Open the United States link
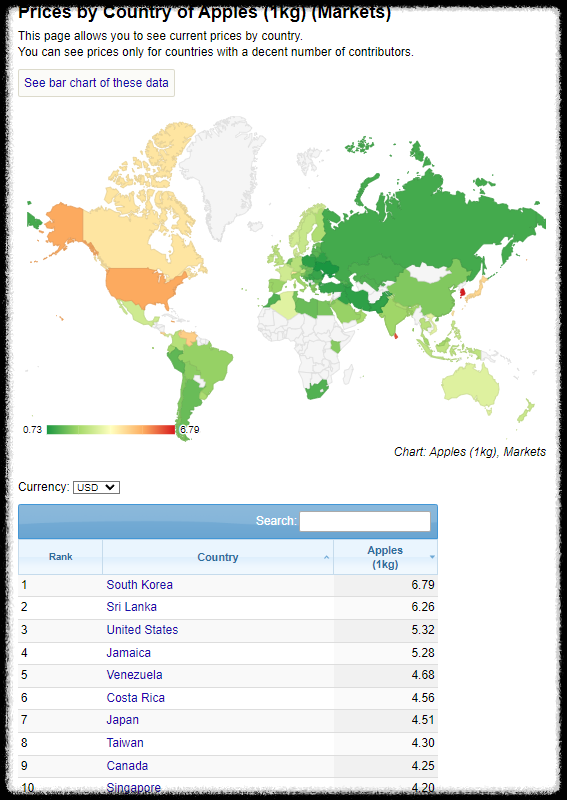 point(142,630)
